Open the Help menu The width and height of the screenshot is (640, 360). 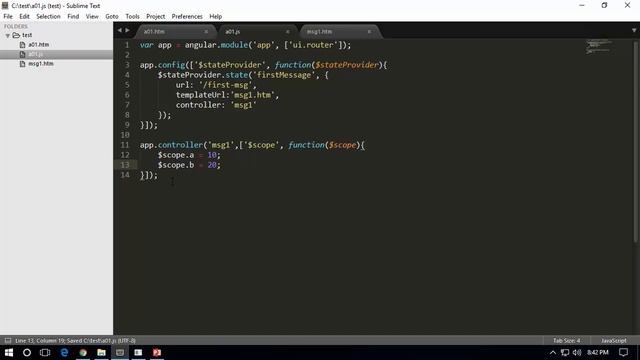click(216, 16)
